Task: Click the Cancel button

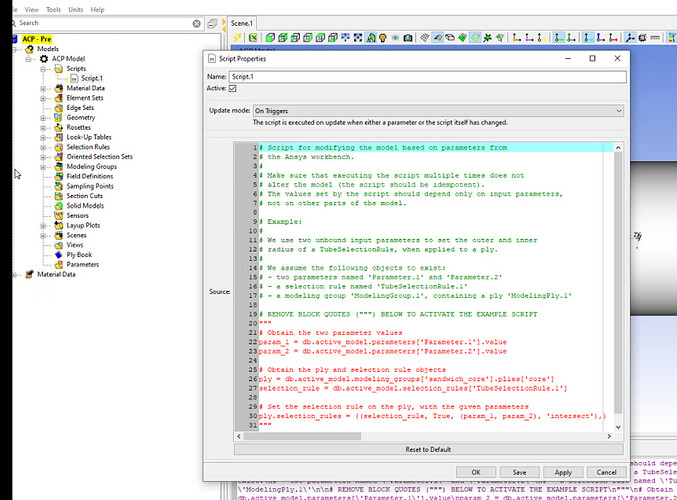Action: [606, 472]
